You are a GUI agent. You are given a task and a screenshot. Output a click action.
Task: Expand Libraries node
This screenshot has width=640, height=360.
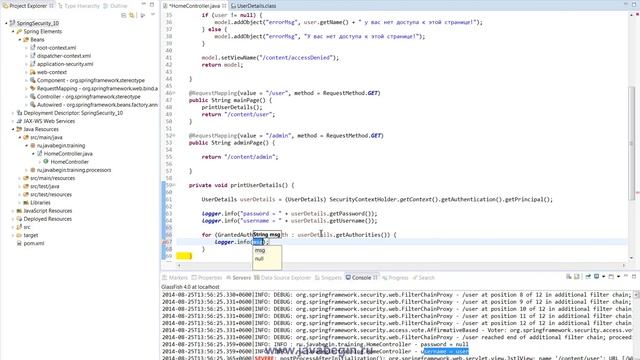point(20,203)
